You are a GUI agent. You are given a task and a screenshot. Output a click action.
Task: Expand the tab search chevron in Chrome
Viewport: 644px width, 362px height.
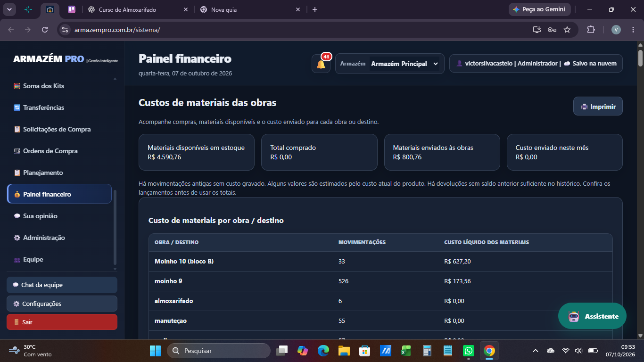pyautogui.click(x=9, y=9)
